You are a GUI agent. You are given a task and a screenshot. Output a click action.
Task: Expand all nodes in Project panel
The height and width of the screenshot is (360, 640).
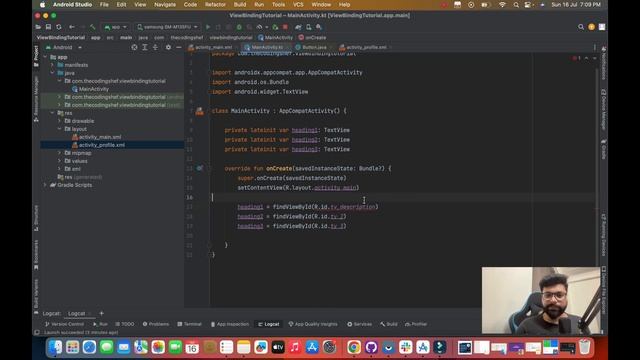click(x=144, y=47)
